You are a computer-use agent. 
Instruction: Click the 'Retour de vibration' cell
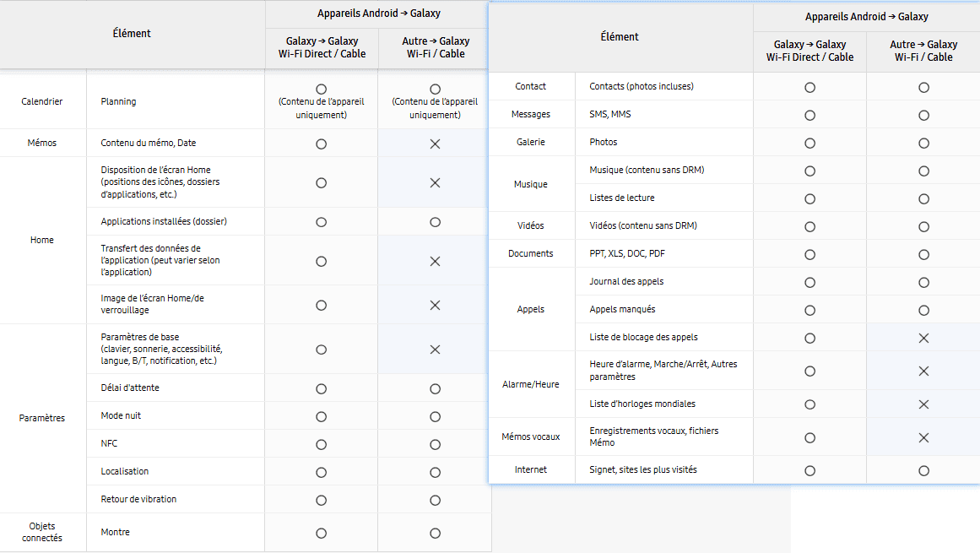[176, 499]
